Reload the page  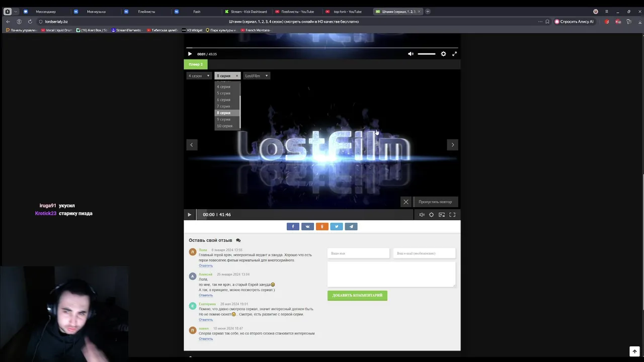tap(30, 22)
